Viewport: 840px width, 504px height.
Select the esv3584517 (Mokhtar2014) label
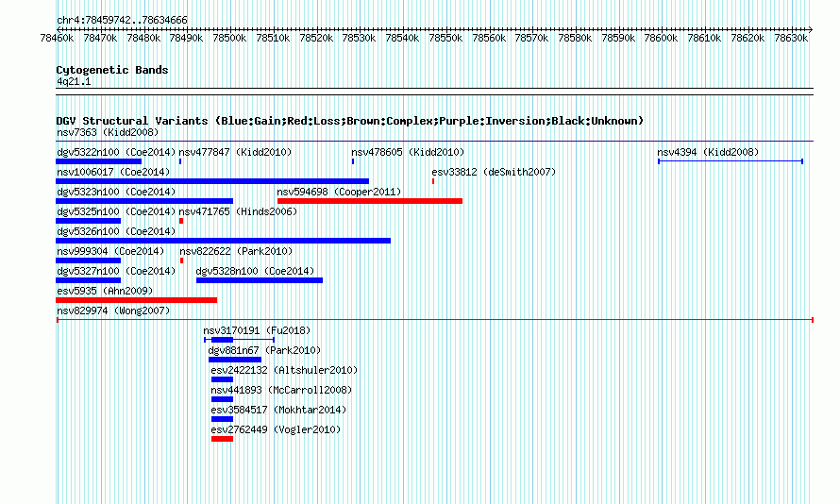(x=278, y=410)
